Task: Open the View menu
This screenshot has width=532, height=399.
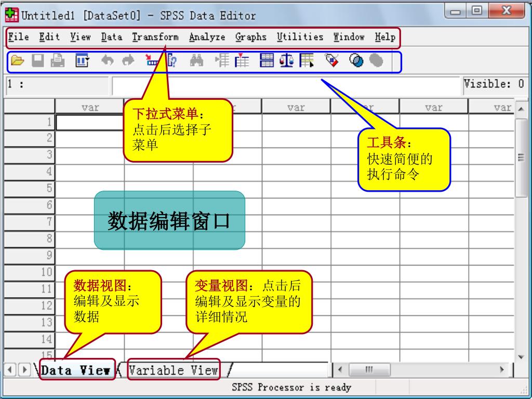Action: pos(81,37)
